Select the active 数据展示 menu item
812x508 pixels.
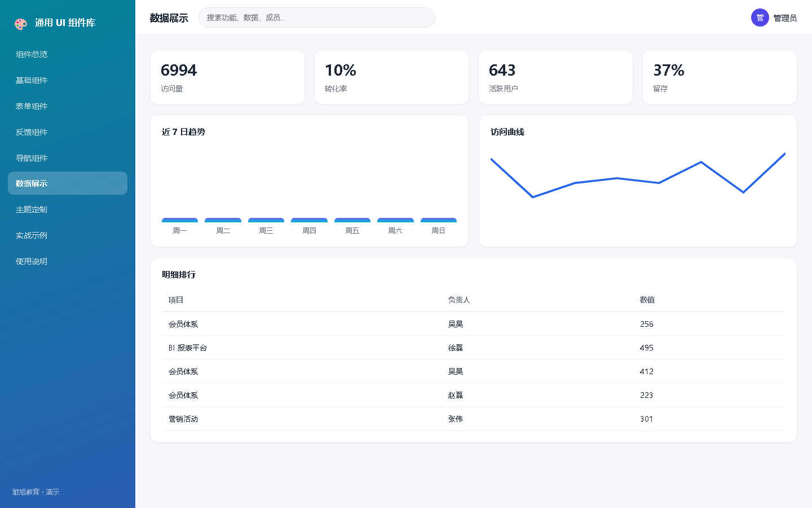68,183
